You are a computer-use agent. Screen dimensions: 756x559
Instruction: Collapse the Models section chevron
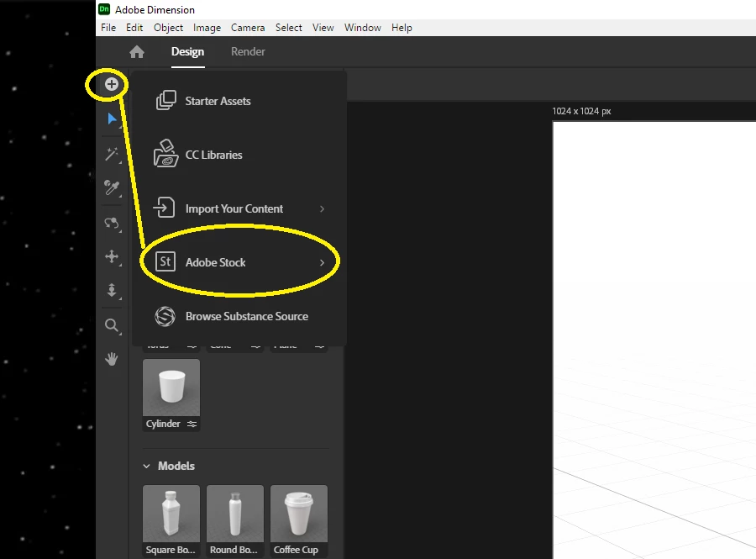(x=146, y=466)
